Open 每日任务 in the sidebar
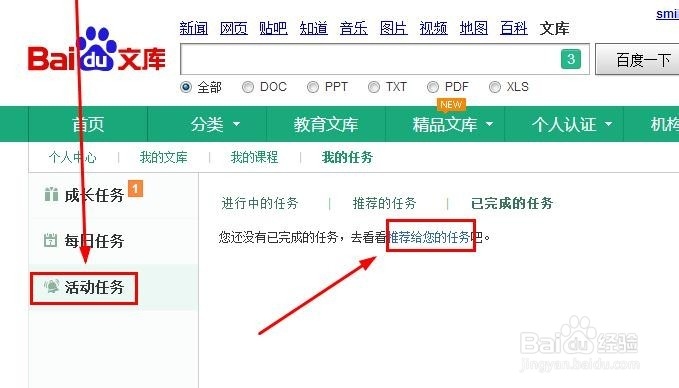 tap(94, 241)
